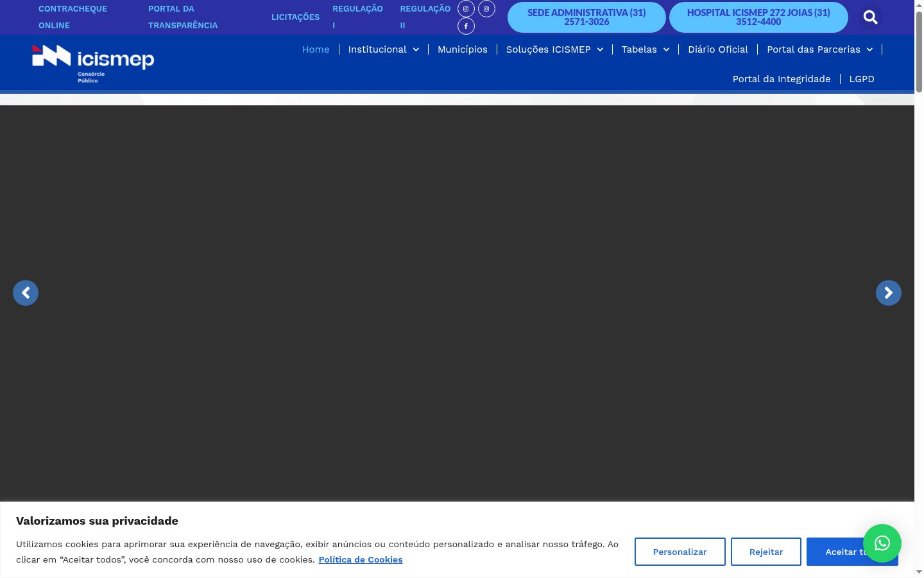Expand the Soluções ICISMEP dropdown

pos(554,49)
